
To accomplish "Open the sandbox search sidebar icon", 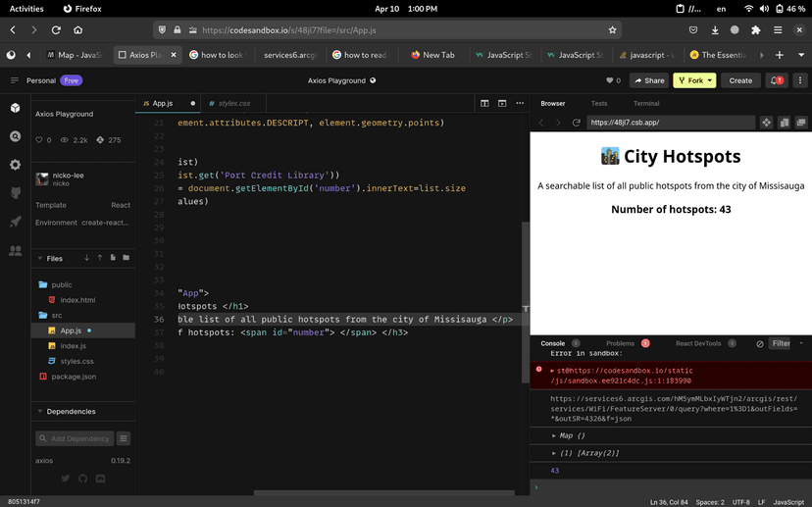I will 15,136.
